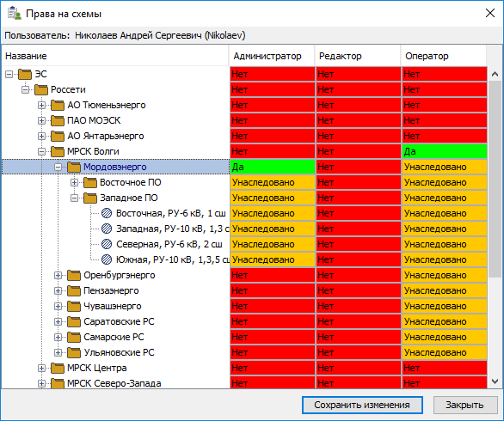Toggle Администратор right for МРСК Центра
The height and width of the screenshot is (421, 504).
point(273,368)
